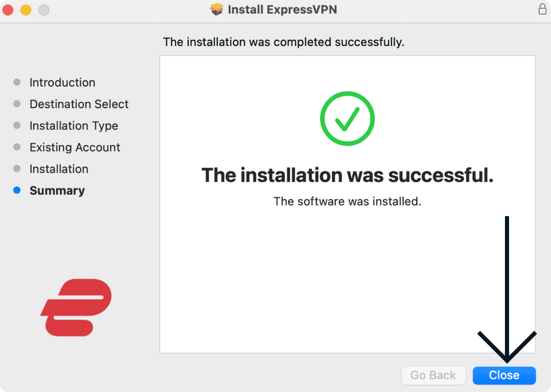Click the "The software was installed." text
Viewport: 551px width, 392px height.
tap(347, 201)
